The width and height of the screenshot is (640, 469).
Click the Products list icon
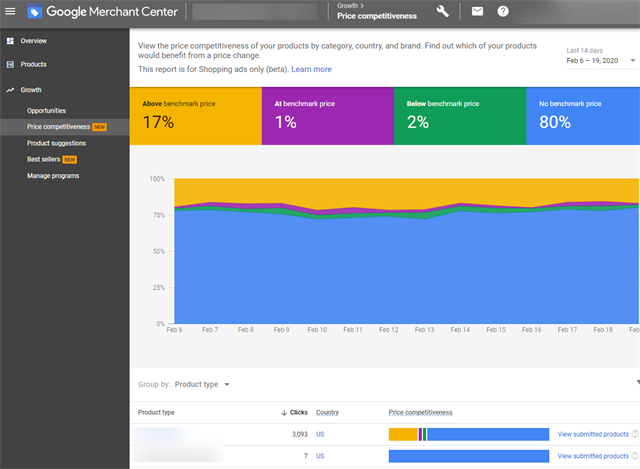[x=10, y=64]
